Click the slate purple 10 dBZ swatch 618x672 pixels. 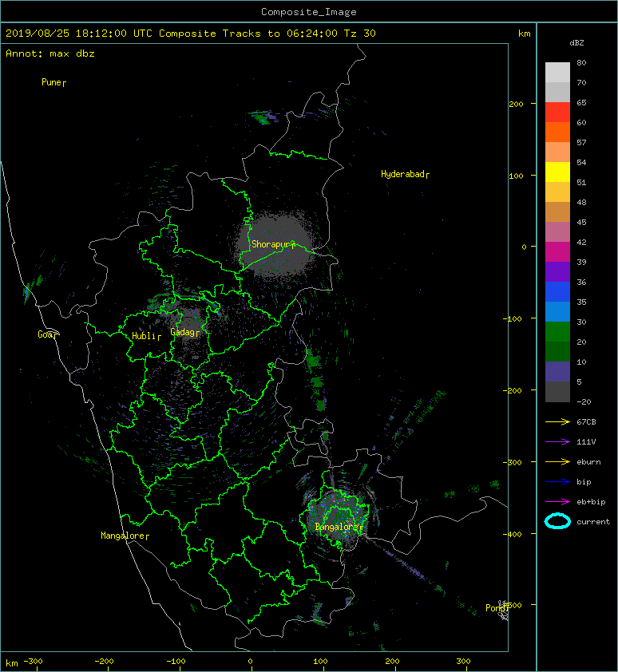[557, 371]
